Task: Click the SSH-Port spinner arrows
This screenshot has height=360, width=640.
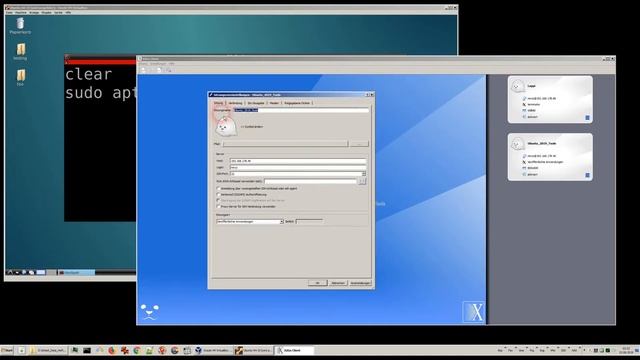Action: 364,174
